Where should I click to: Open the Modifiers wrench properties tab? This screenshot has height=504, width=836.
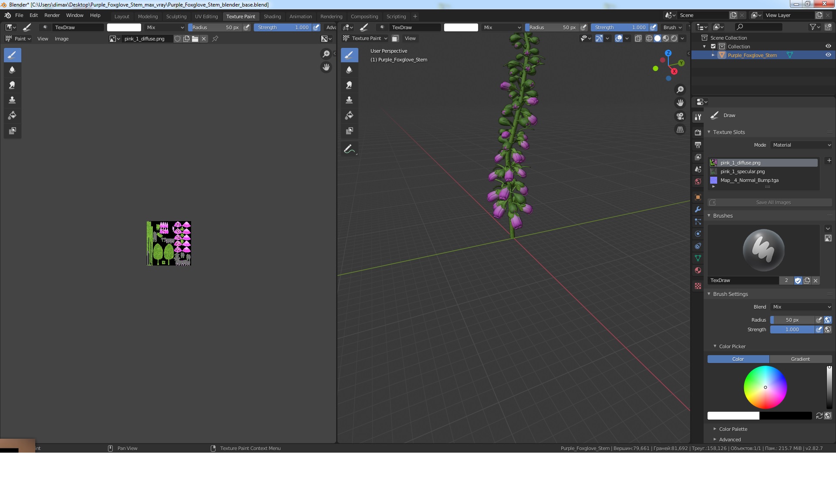[698, 209]
